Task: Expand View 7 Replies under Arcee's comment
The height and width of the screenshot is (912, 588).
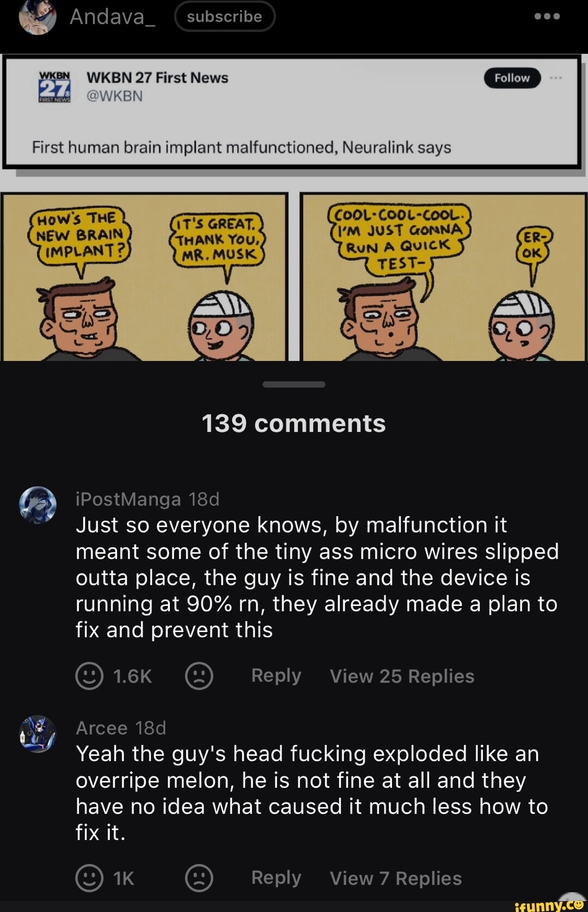Action: [x=395, y=878]
